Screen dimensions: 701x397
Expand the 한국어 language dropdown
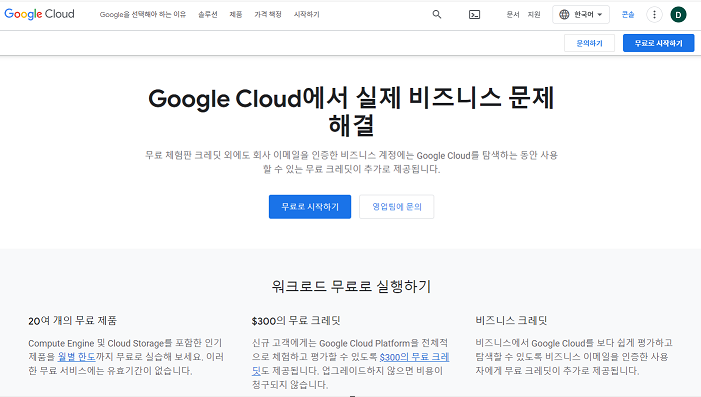tap(581, 14)
